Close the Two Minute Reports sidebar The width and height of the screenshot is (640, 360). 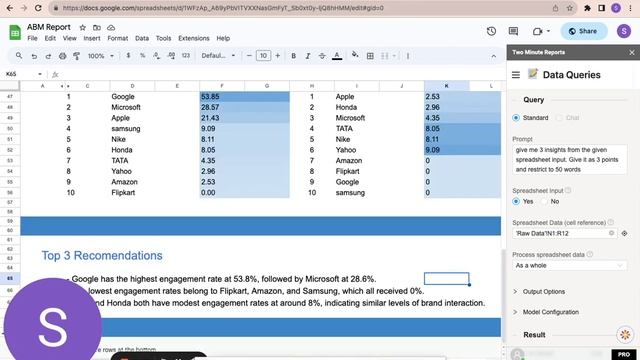pyautogui.click(x=632, y=53)
